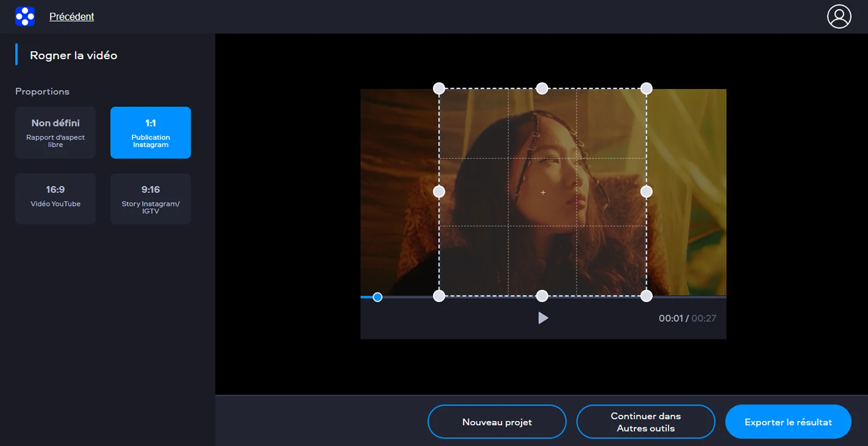Screen dimensions: 868x446
Task: Click the top-middle crop edge handle
Action: point(542,89)
